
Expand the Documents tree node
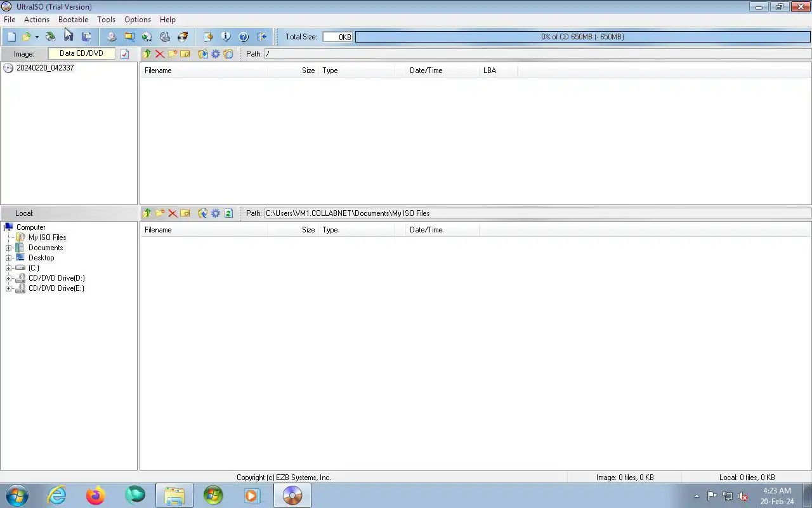coord(9,248)
